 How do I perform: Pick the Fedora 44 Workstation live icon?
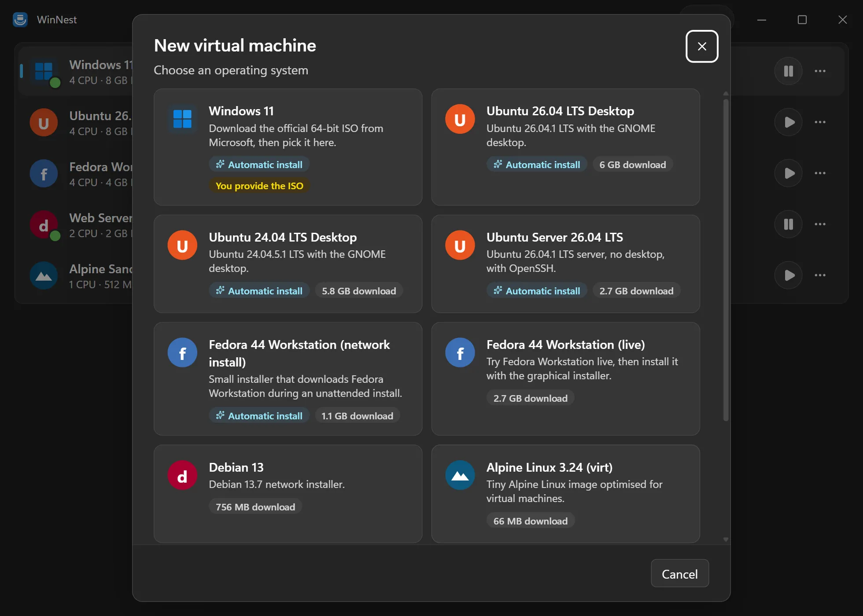pyautogui.click(x=460, y=352)
